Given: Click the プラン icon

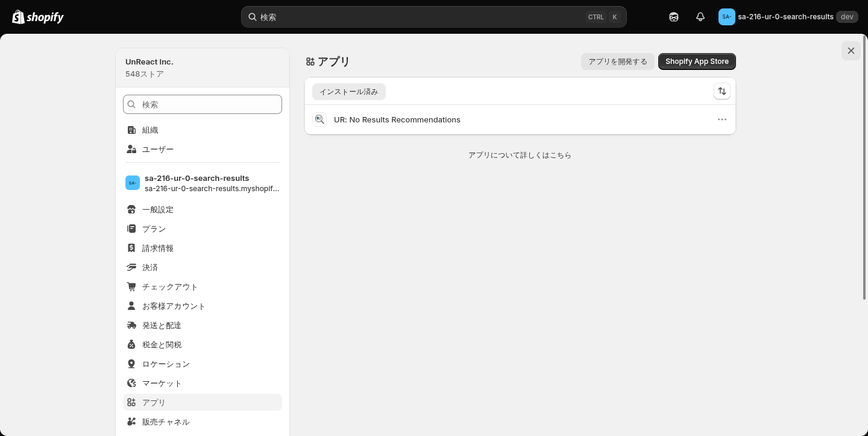Looking at the screenshot, I should pyautogui.click(x=131, y=229).
